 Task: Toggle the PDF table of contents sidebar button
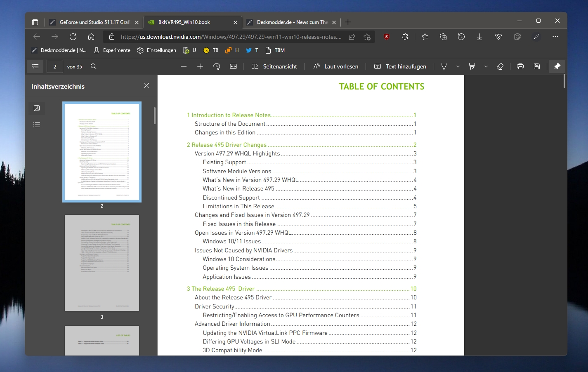click(x=35, y=66)
